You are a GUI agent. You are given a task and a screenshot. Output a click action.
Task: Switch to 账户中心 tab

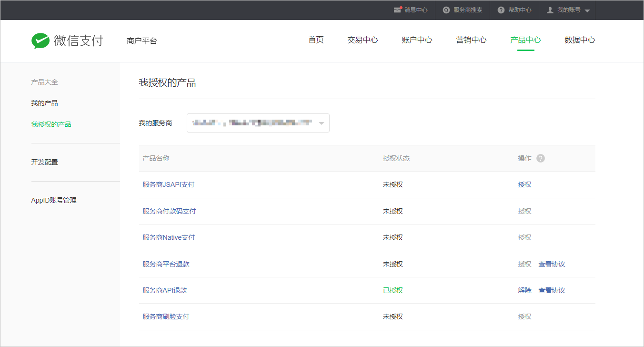[417, 40]
